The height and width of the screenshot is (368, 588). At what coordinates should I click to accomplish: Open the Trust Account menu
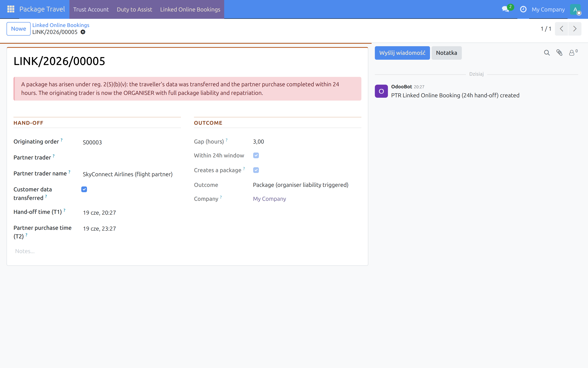pos(91,9)
